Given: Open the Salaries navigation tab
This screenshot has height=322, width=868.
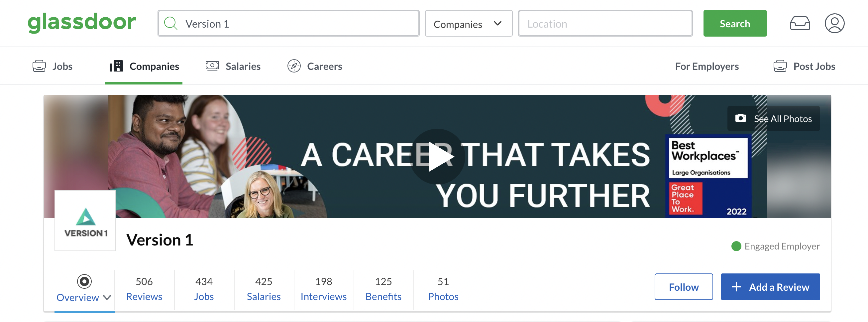Looking at the screenshot, I should click(233, 66).
